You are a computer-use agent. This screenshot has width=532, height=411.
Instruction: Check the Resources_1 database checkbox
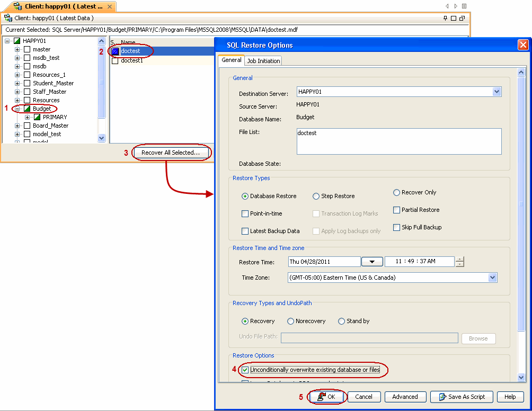click(x=27, y=75)
